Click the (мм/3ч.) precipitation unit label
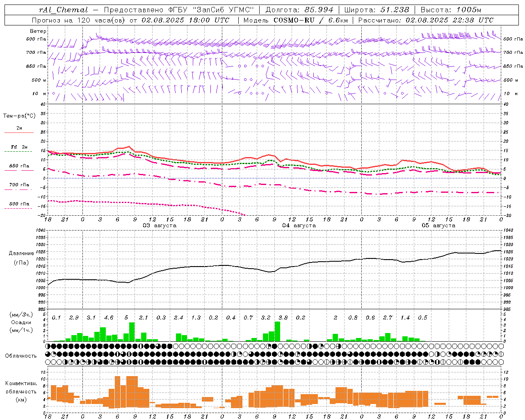The image size is (525, 420). [x=21, y=315]
